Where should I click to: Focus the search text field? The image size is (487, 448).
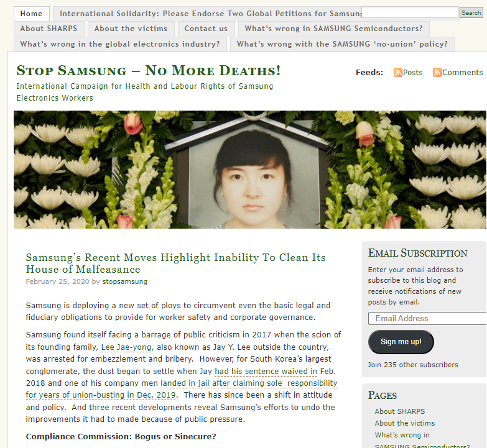click(x=410, y=12)
